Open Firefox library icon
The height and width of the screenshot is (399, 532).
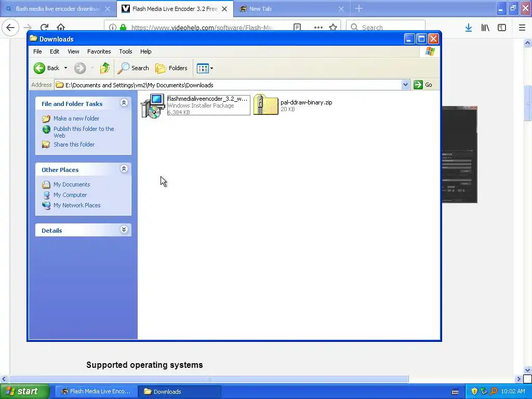click(x=485, y=28)
